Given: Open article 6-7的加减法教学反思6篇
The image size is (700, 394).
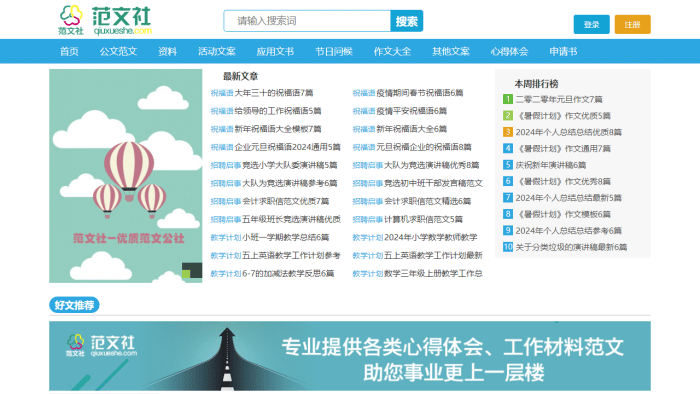Looking at the screenshot, I should [288, 274].
